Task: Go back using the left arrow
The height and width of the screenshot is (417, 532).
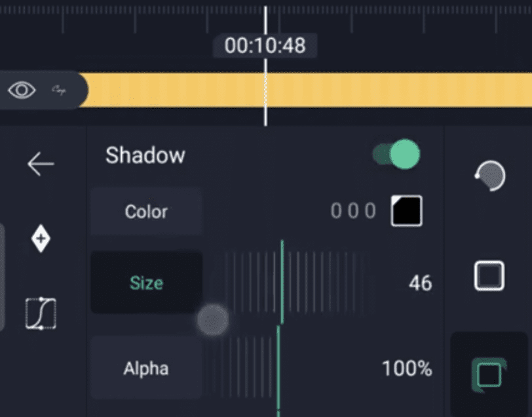Action: [41, 164]
